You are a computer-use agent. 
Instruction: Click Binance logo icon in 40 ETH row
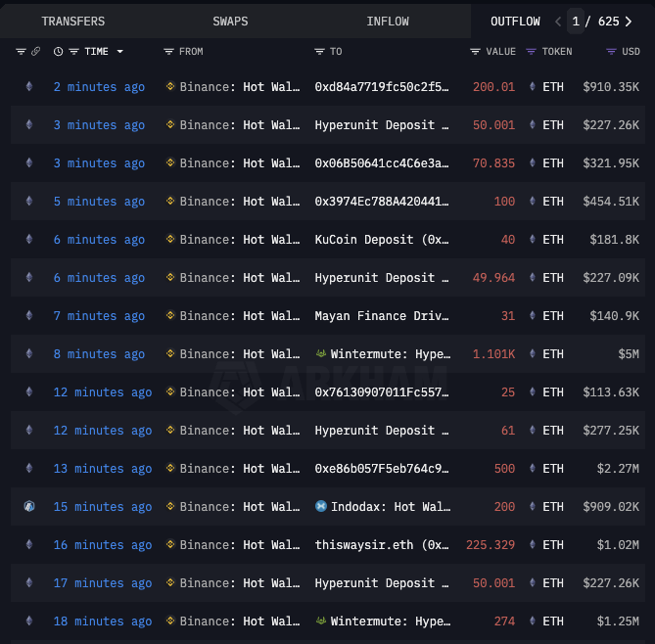(x=170, y=239)
